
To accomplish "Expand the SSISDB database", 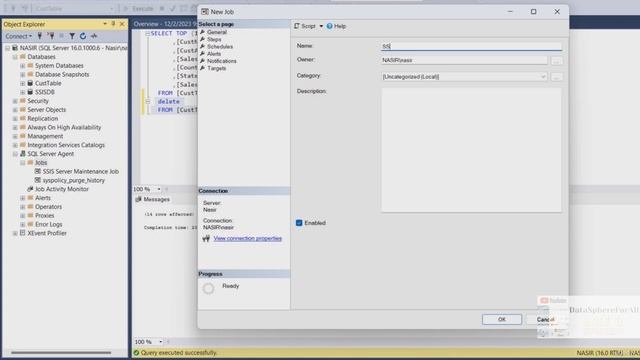I will click(23, 92).
